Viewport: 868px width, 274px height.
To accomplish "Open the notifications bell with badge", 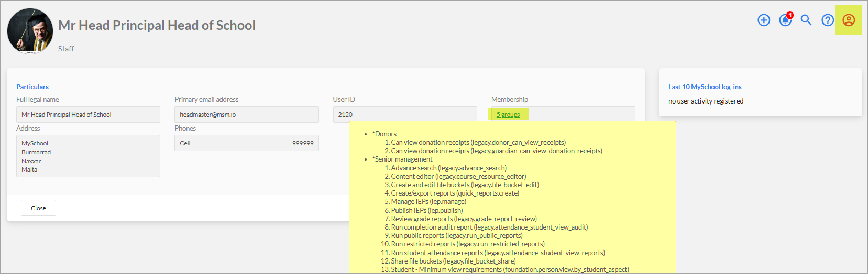I will pos(785,19).
